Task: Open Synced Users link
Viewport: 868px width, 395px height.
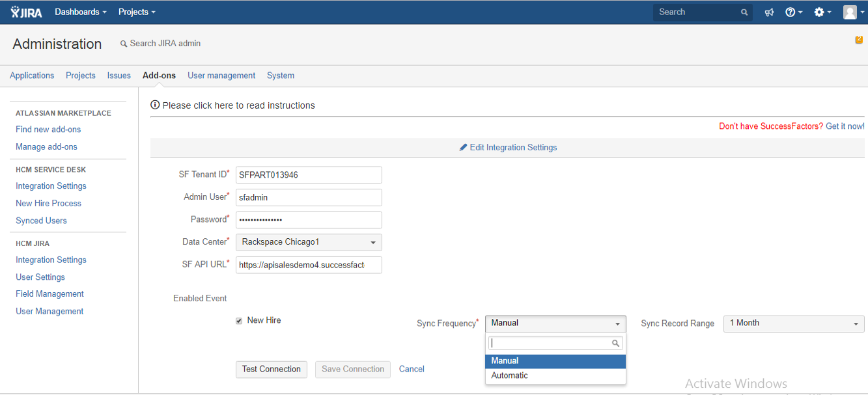Action: (x=41, y=221)
